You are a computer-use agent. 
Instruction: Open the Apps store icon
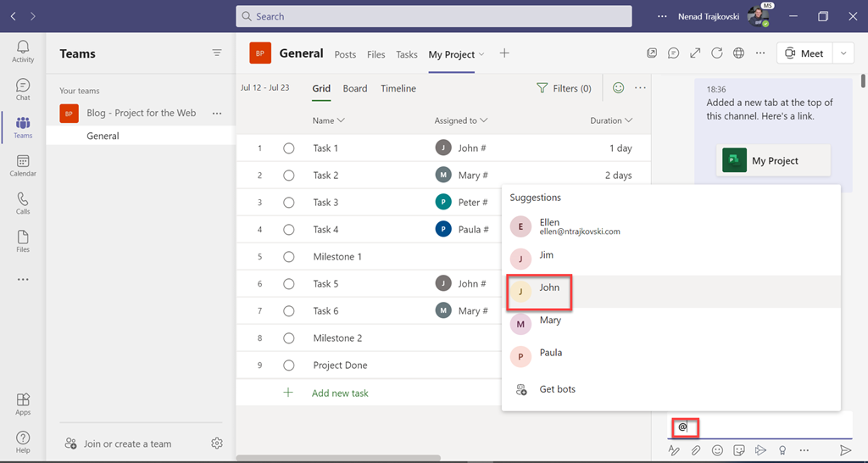pos(23,404)
